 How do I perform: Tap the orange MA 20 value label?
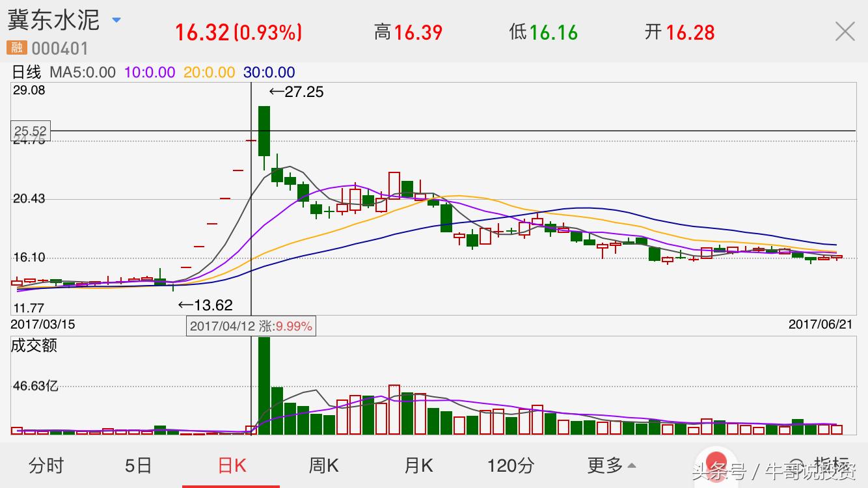click(x=209, y=72)
